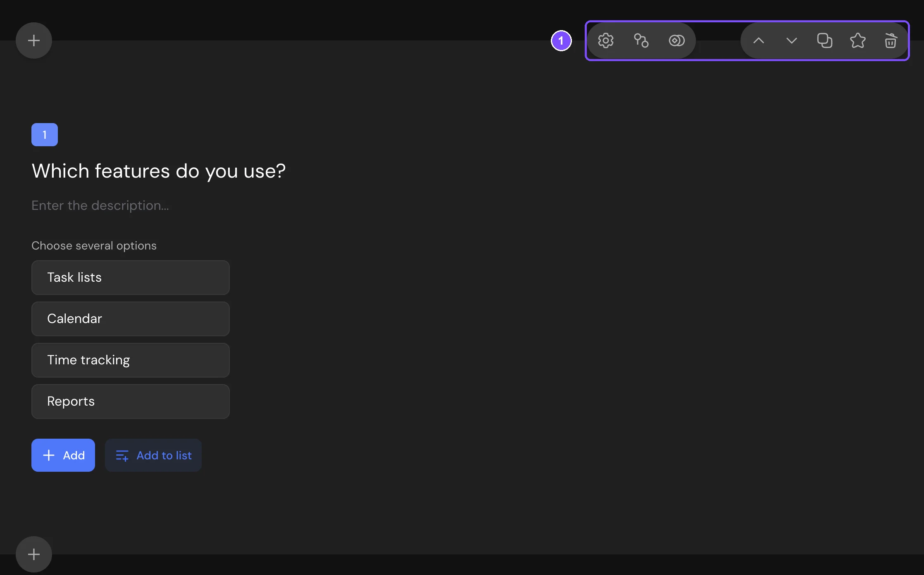Open the logic branching icon
924x575 pixels.
tap(641, 40)
